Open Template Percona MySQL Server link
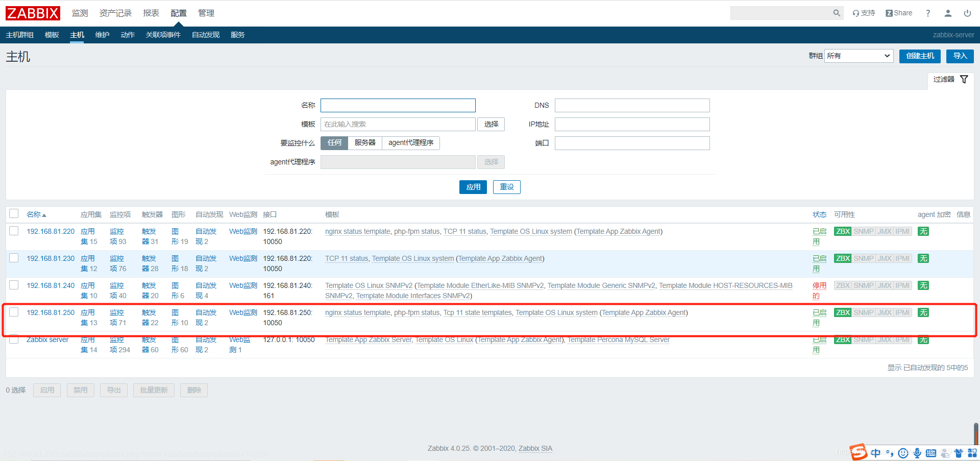 [619, 339]
